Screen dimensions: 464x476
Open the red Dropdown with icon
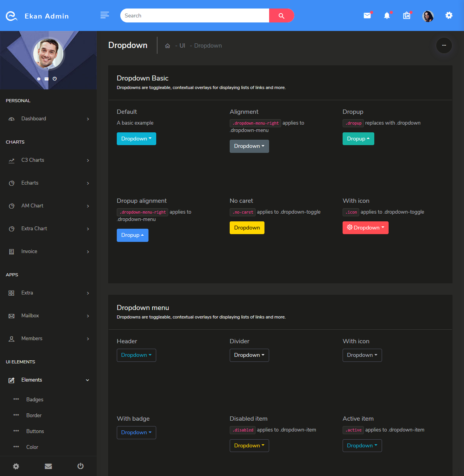pos(365,228)
